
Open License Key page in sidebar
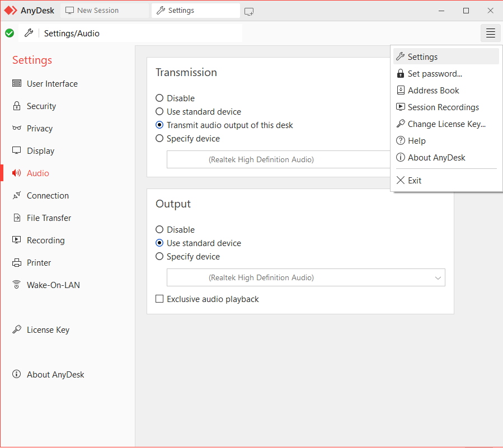pos(48,330)
